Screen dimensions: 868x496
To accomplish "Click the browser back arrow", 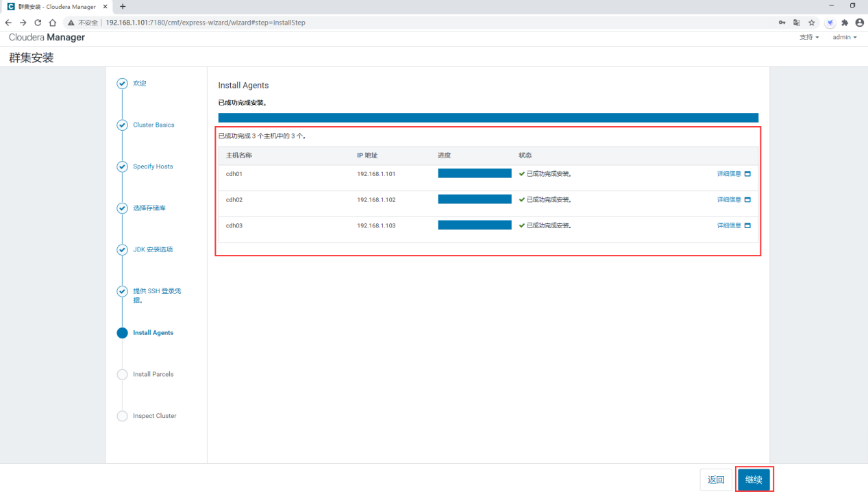I will point(8,23).
